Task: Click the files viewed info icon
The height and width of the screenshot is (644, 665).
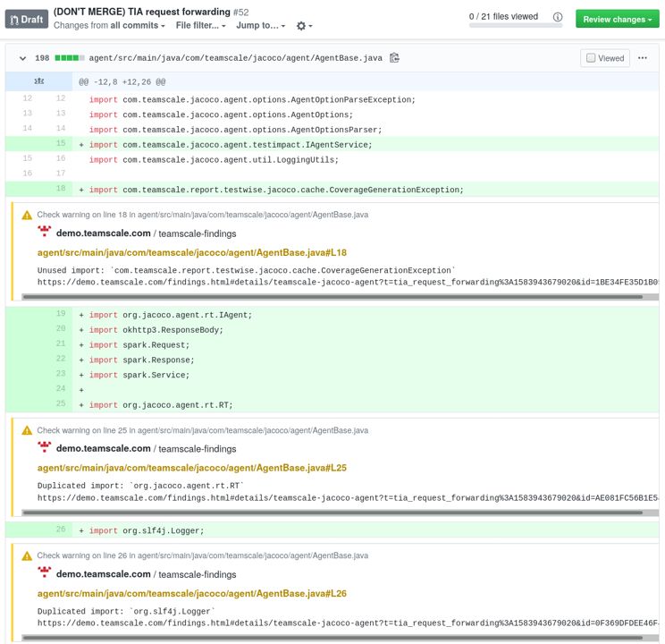Action: [x=558, y=17]
